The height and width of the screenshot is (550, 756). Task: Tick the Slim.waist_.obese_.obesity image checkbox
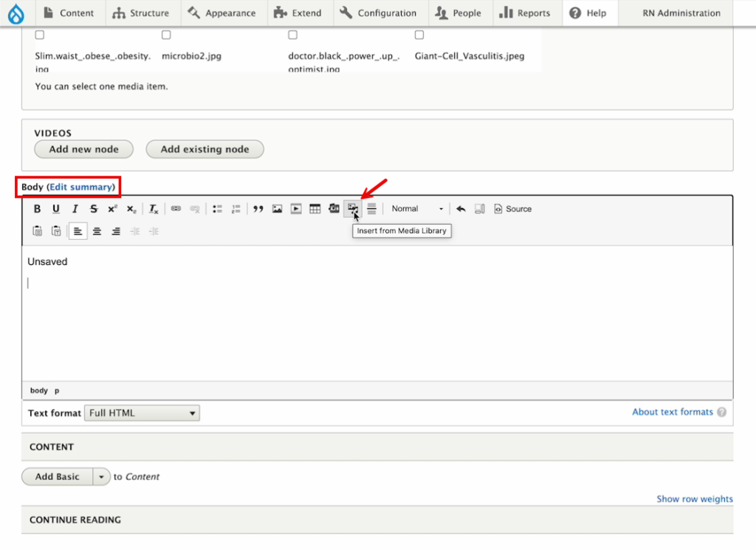[x=40, y=35]
